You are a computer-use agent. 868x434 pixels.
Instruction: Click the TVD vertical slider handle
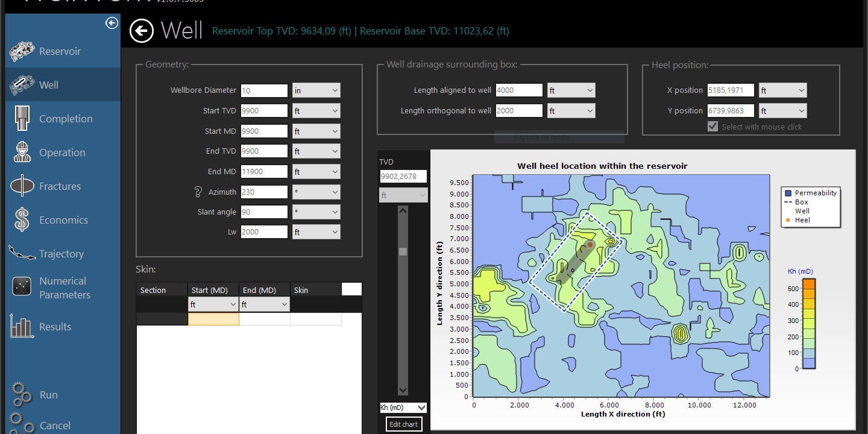(403, 251)
